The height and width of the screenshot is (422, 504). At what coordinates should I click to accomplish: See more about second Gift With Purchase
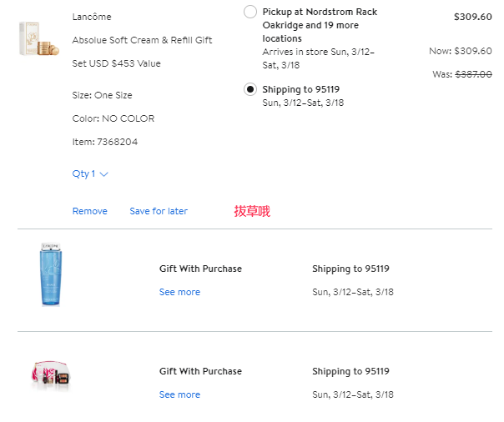[x=179, y=394]
